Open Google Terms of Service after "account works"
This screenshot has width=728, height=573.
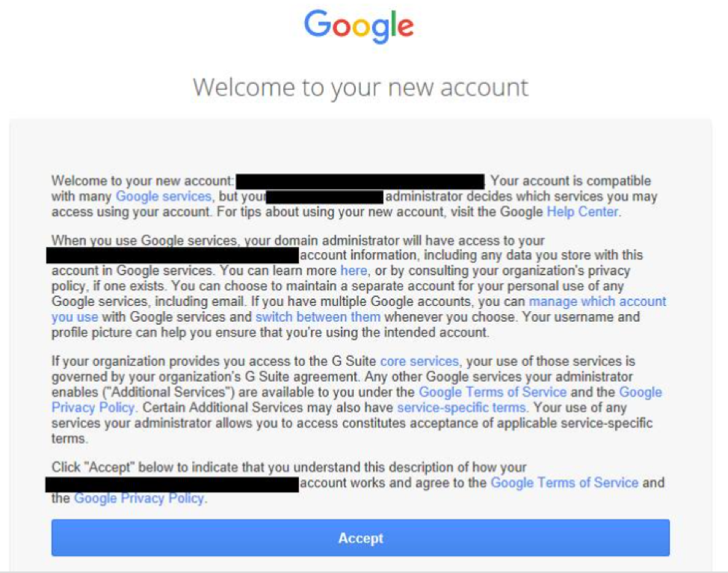tap(564, 482)
